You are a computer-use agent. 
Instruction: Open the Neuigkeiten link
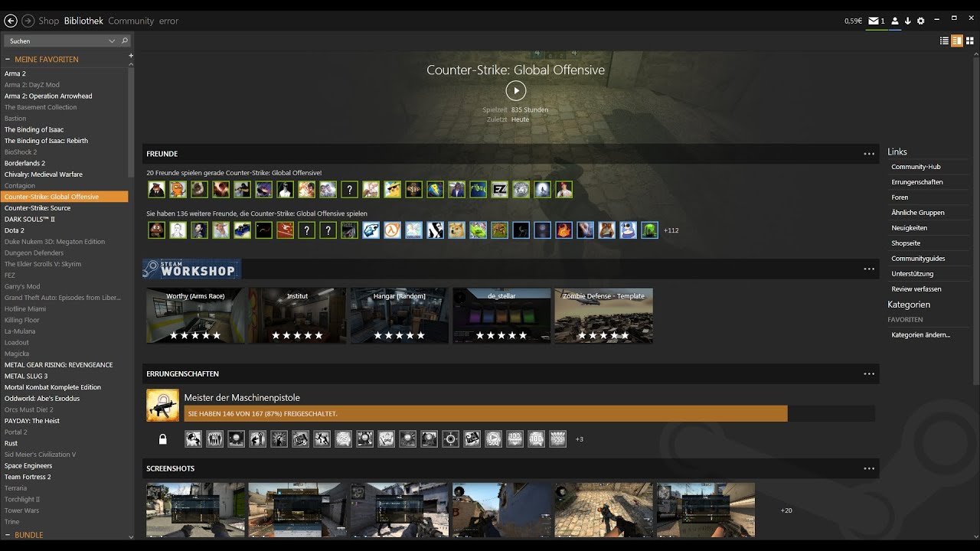click(x=909, y=228)
